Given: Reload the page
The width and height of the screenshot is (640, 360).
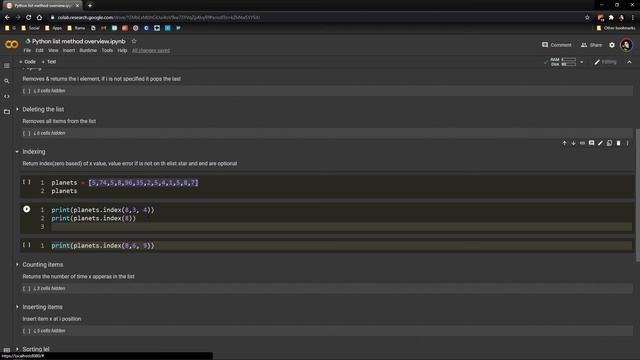Looking at the screenshot, I should coord(29,18).
